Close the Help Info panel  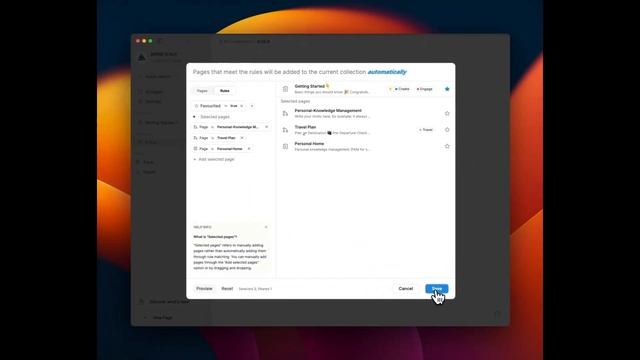(x=266, y=227)
